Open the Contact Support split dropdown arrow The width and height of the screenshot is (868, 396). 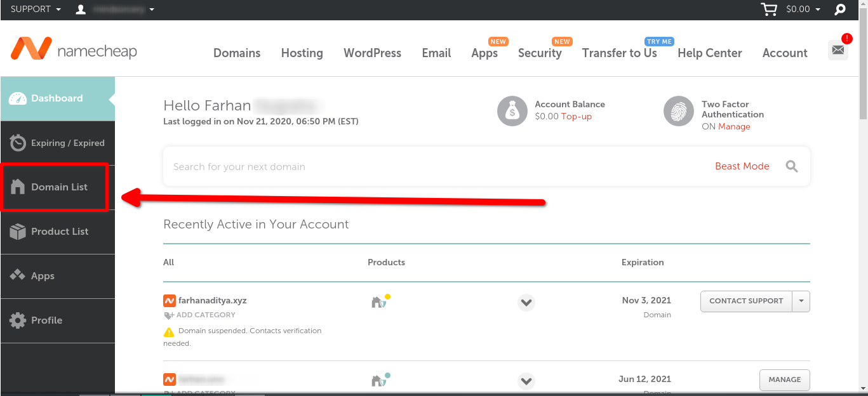point(801,301)
